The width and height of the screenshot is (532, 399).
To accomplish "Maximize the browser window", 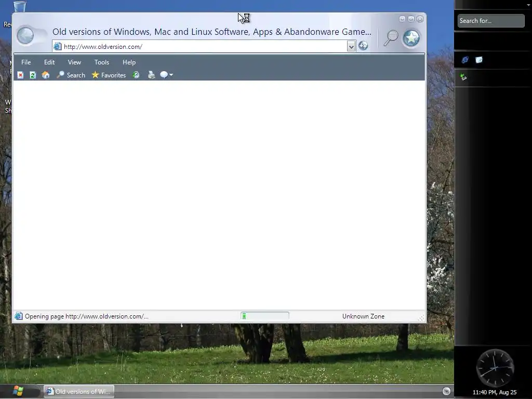I will point(411,19).
